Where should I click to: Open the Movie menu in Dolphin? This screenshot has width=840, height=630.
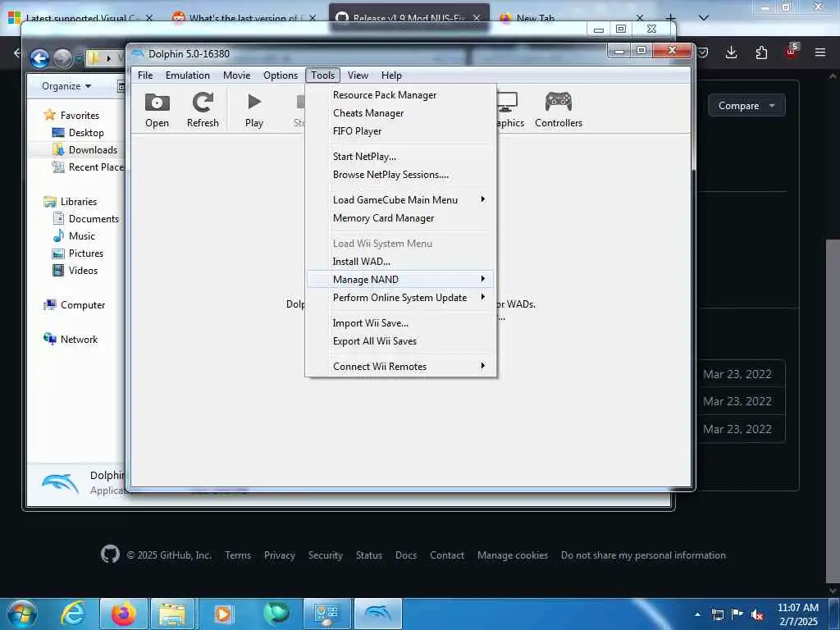click(x=237, y=75)
